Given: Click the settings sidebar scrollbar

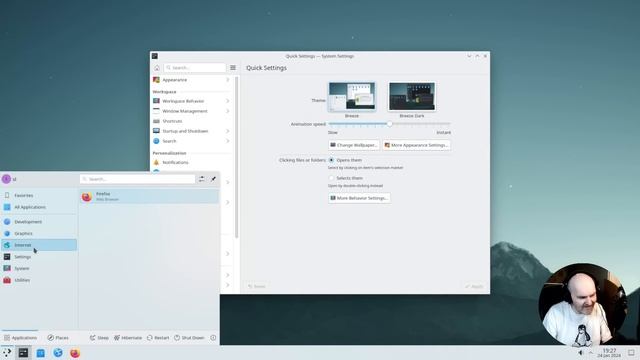Looking at the screenshot, I should (237, 157).
